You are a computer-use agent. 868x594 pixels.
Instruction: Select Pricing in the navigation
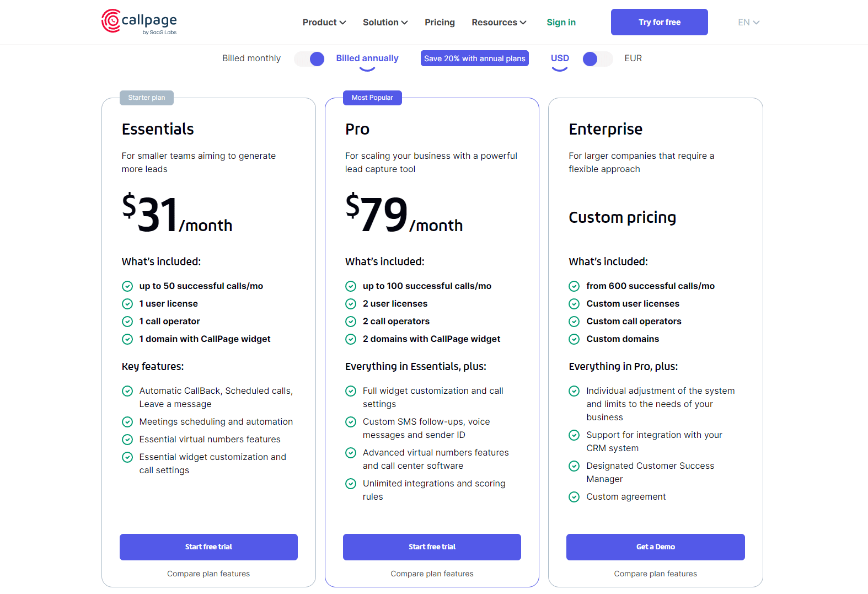point(440,22)
